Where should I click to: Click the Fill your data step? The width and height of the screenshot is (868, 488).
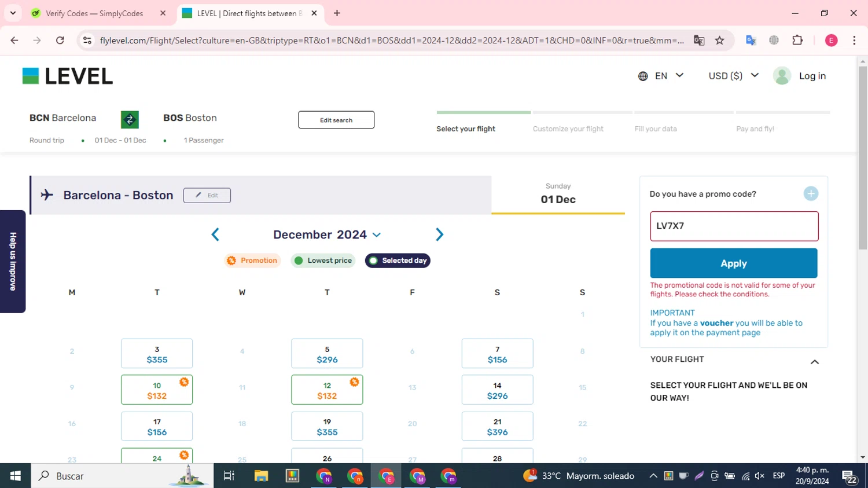(x=656, y=129)
